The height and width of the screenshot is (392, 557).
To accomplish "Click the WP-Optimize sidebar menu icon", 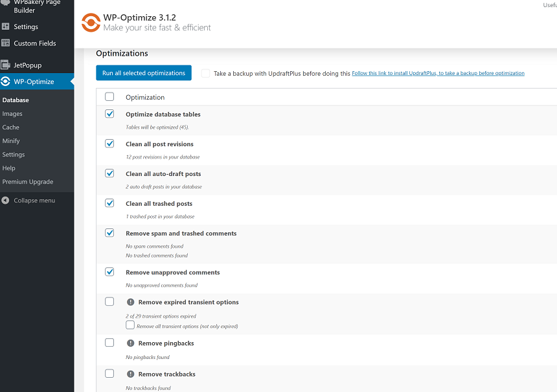I will (x=5, y=82).
